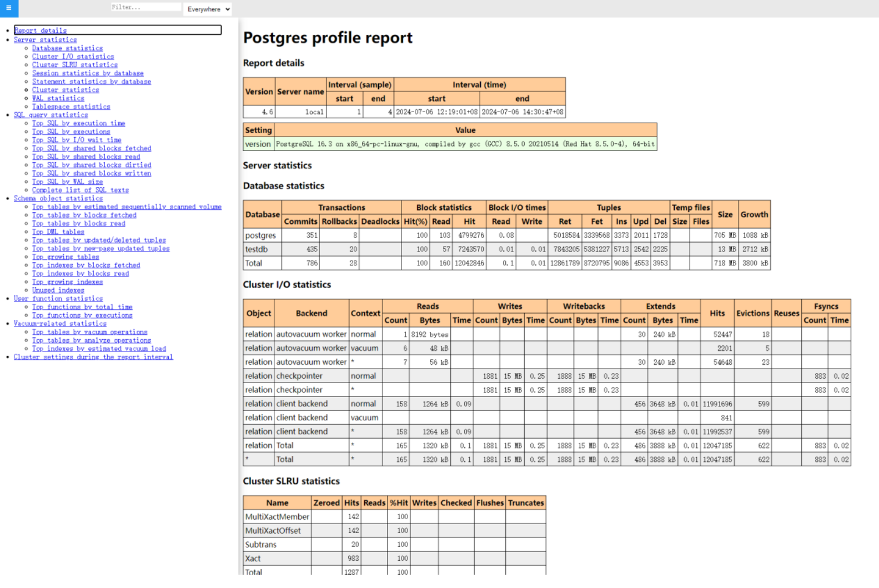Open Top tables by analyze operations
This screenshot has height=588, width=879.
[x=92, y=340]
